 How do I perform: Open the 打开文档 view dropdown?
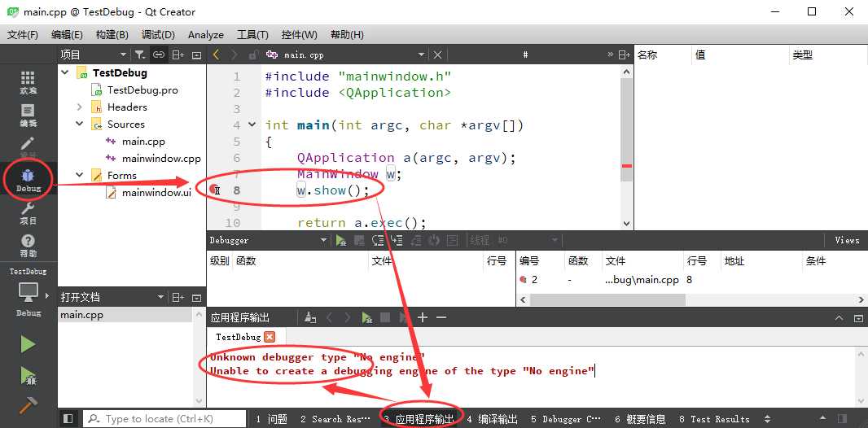(x=160, y=297)
